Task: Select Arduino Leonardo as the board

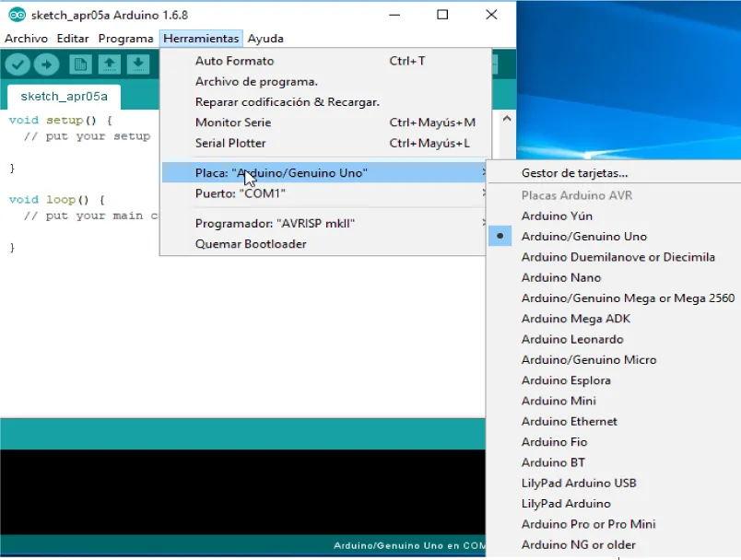Action: click(571, 339)
